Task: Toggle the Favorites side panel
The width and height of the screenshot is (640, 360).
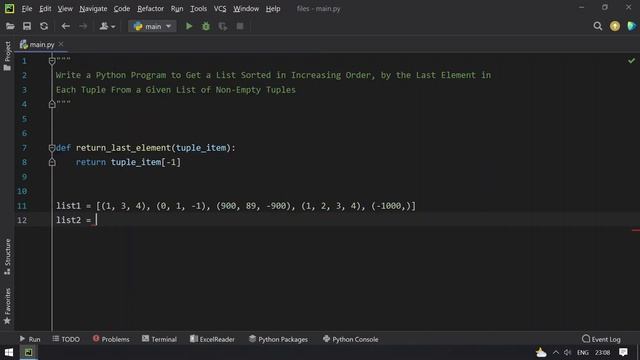Action: (x=7, y=306)
